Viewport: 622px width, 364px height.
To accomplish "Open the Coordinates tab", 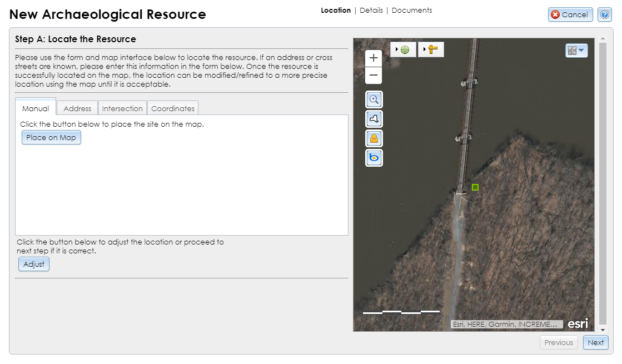I will pyautogui.click(x=172, y=108).
